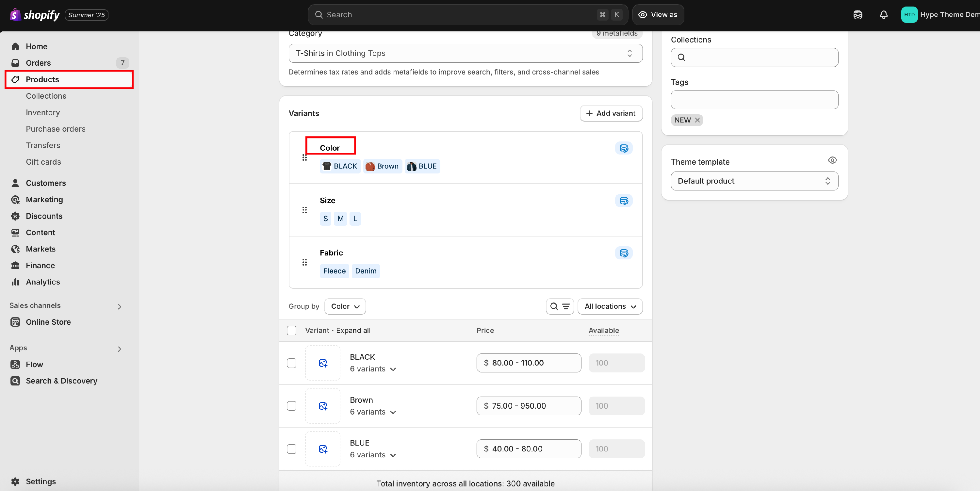
Task: Click the Fleece fabric chip
Action: (335, 271)
